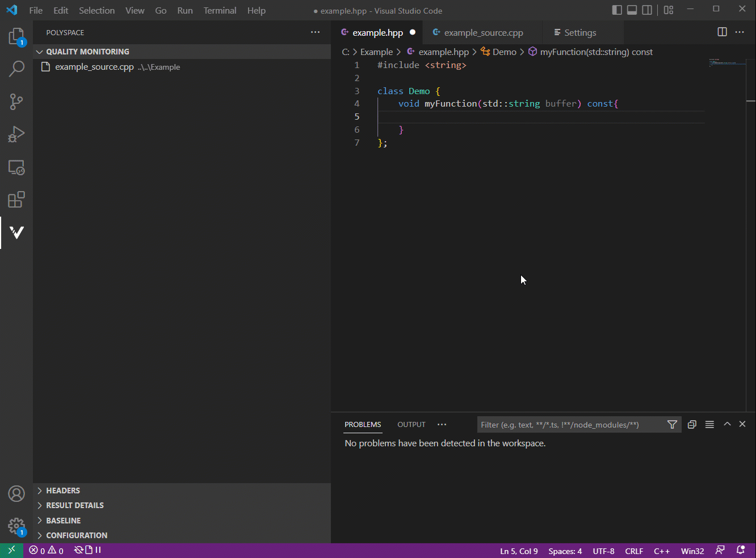The height and width of the screenshot is (558, 756).
Task: Click the Ln 5, Col 9 indicator
Action: point(518,550)
